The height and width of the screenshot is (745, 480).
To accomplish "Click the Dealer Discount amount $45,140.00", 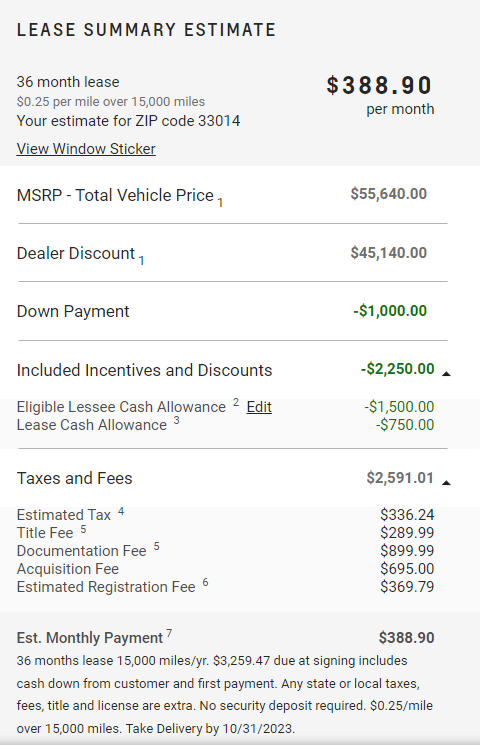I will (389, 253).
